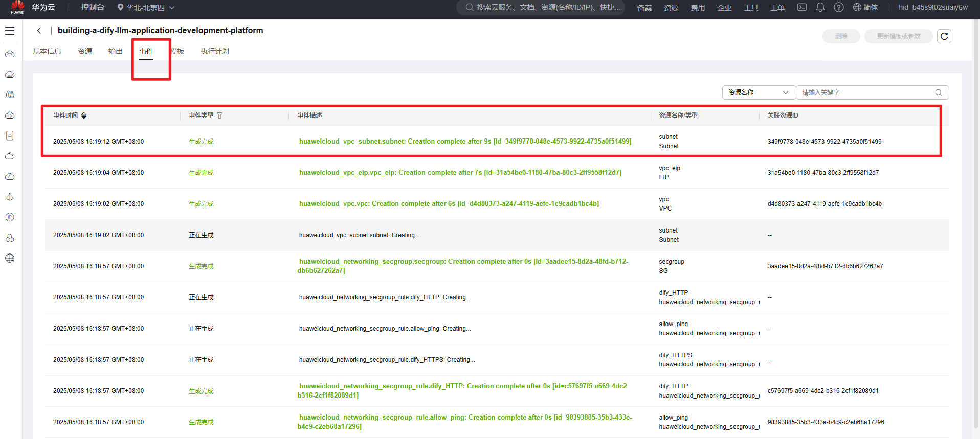This screenshot has height=439, width=980.
Task: Click the cloud with upload arrow sidebar icon
Action: [10, 115]
